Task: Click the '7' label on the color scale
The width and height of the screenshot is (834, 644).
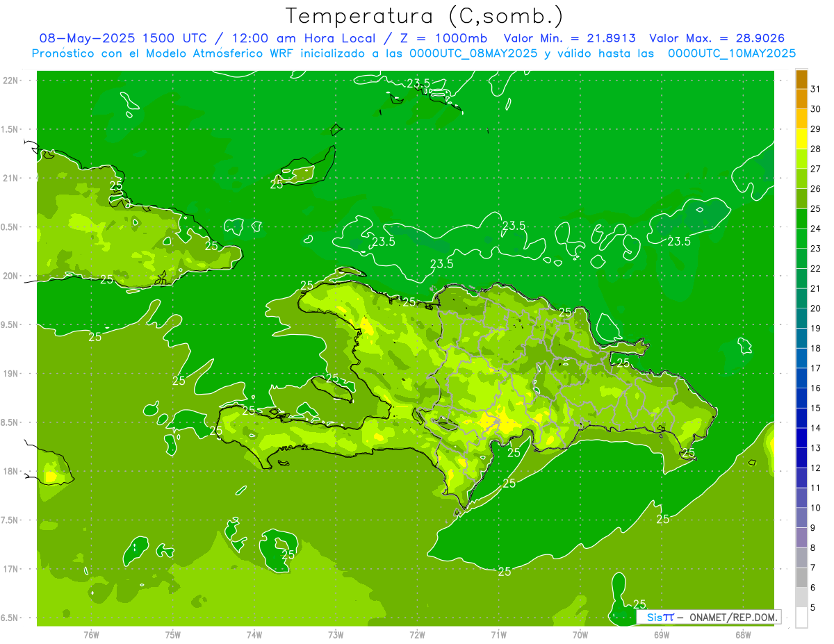Action: coord(813,568)
